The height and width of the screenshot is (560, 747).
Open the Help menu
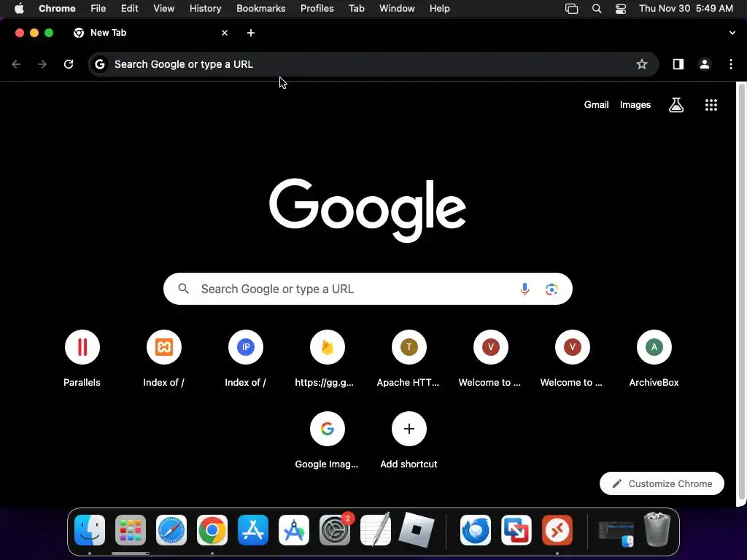coord(439,9)
